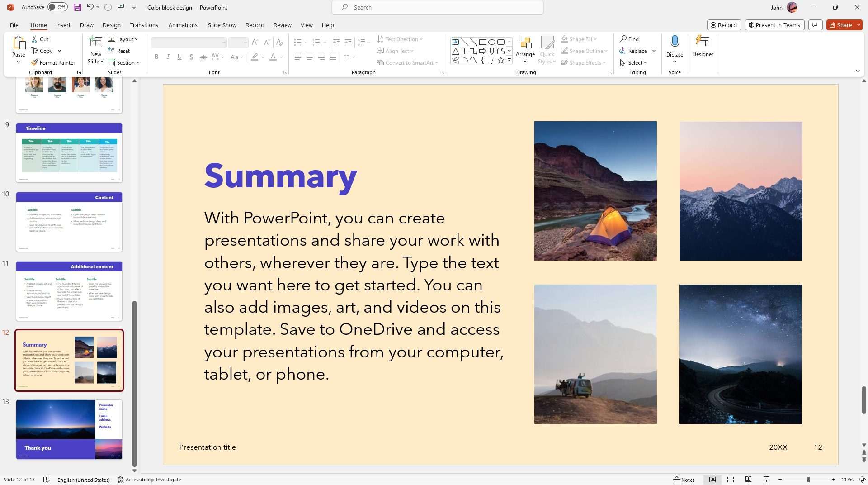Screen dimensions: 868x485
Task: Click the Reset slide button
Action: point(119,51)
